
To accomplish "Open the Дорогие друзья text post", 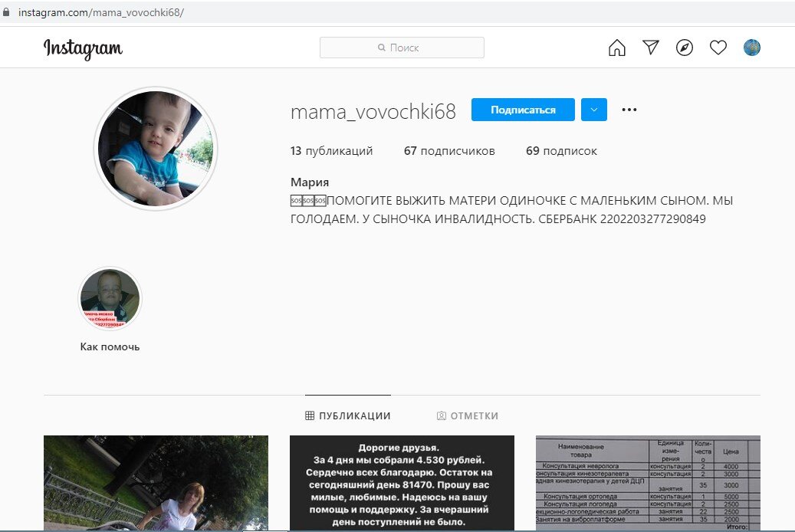I will (402, 483).
